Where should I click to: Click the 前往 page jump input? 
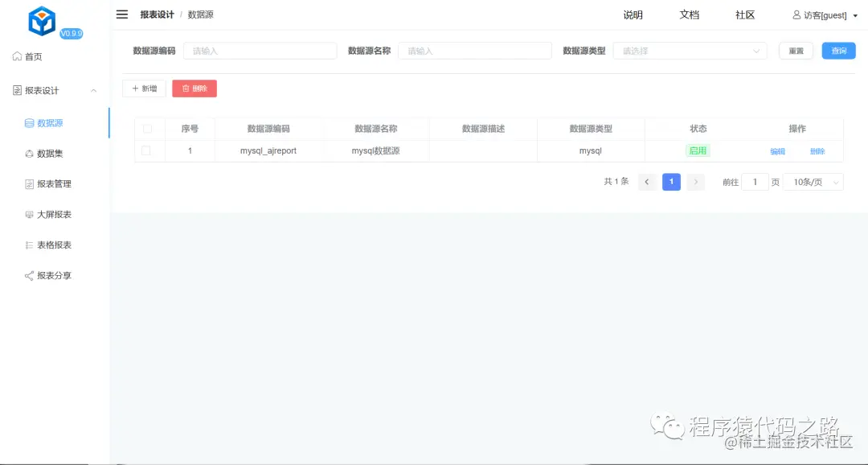tap(755, 182)
